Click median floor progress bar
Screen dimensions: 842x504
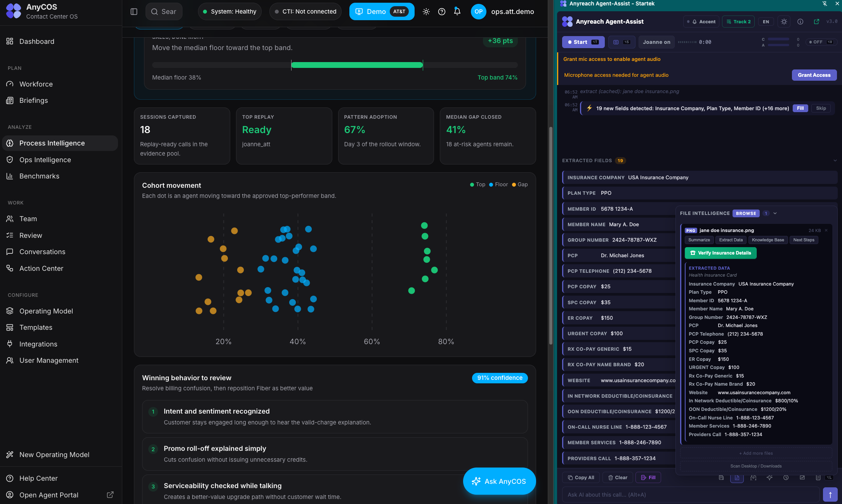coord(335,65)
